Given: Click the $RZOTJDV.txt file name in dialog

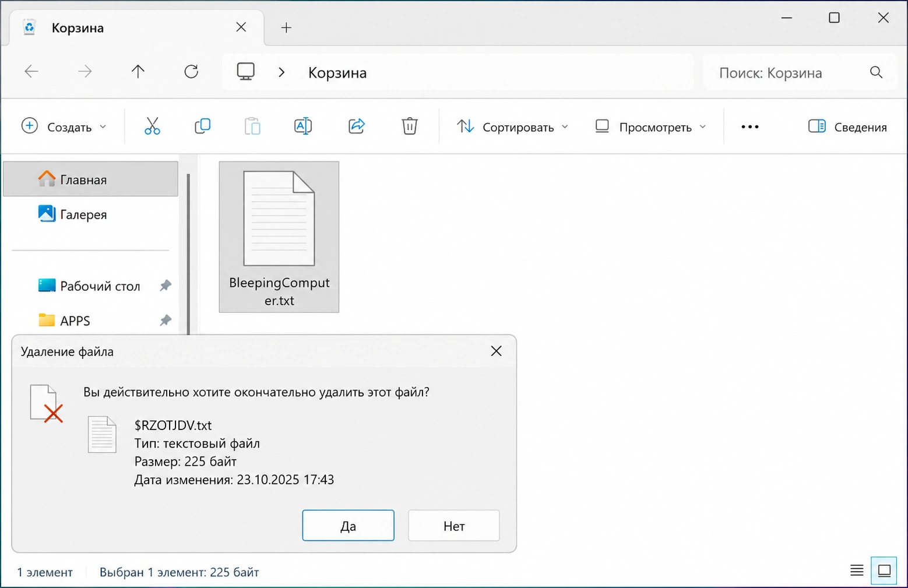Looking at the screenshot, I should [173, 425].
